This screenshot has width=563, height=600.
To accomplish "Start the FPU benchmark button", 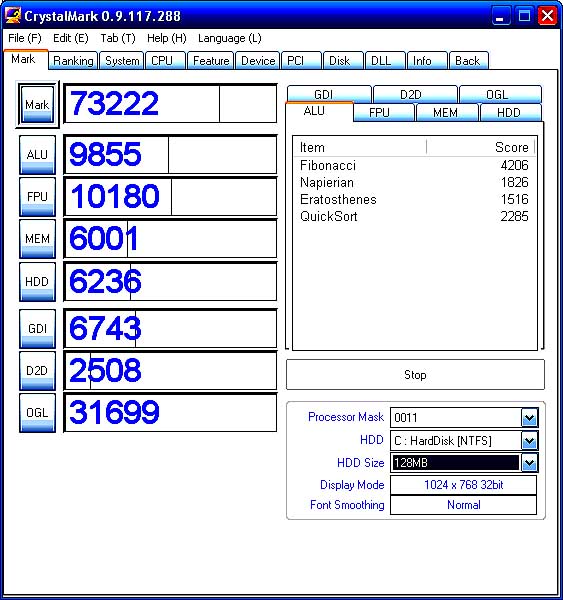I will (37, 197).
